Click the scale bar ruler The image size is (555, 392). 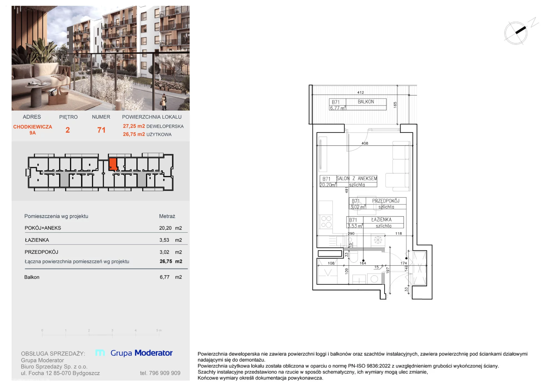click(x=101, y=333)
